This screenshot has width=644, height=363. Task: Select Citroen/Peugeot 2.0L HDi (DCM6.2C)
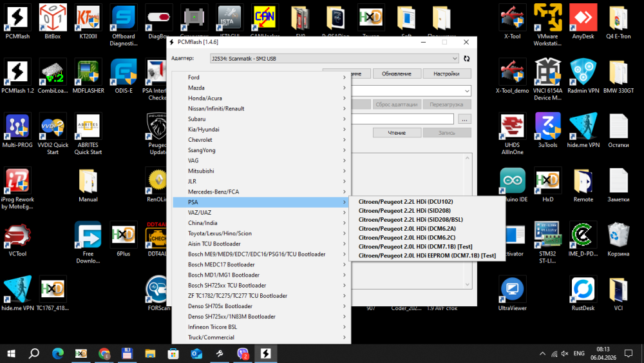pyautogui.click(x=427, y=238)
